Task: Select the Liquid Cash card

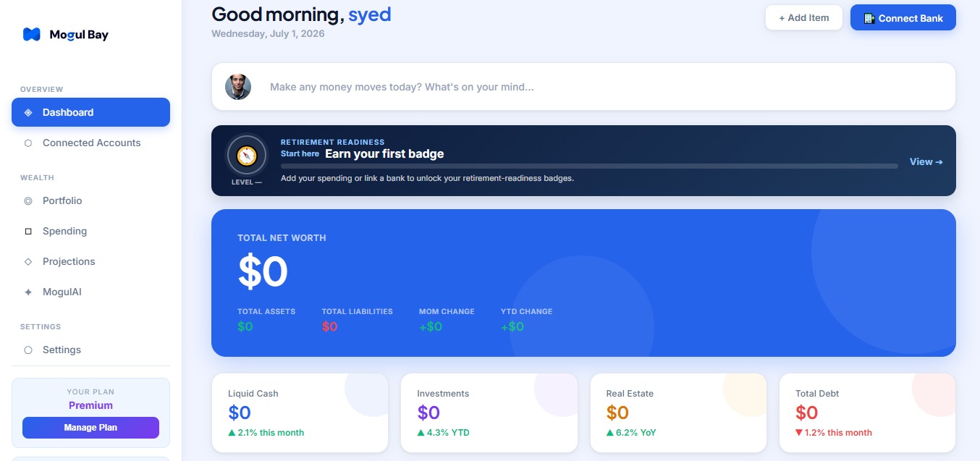Action: (x=300, y=413)
